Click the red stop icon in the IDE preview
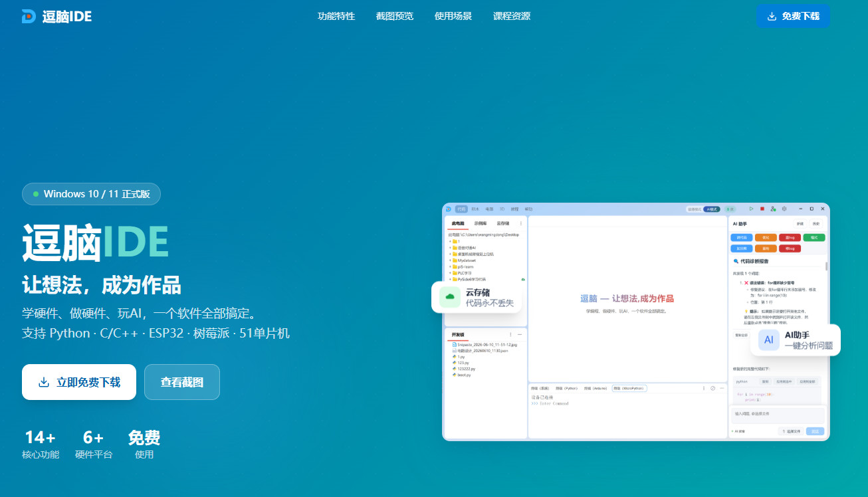This screenshot has width=868, height=497. (762, 209)
